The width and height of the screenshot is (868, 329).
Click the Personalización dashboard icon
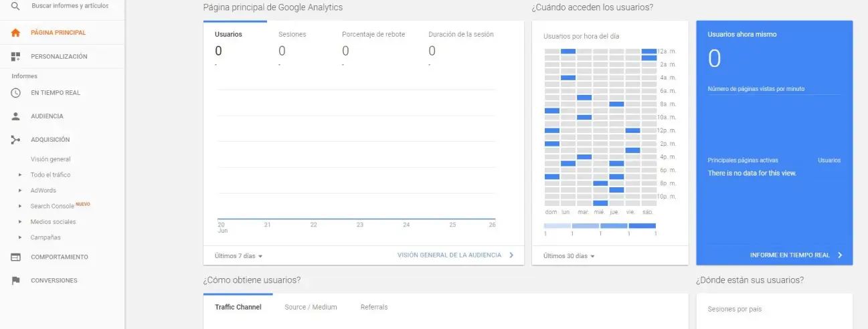point(16,57)
